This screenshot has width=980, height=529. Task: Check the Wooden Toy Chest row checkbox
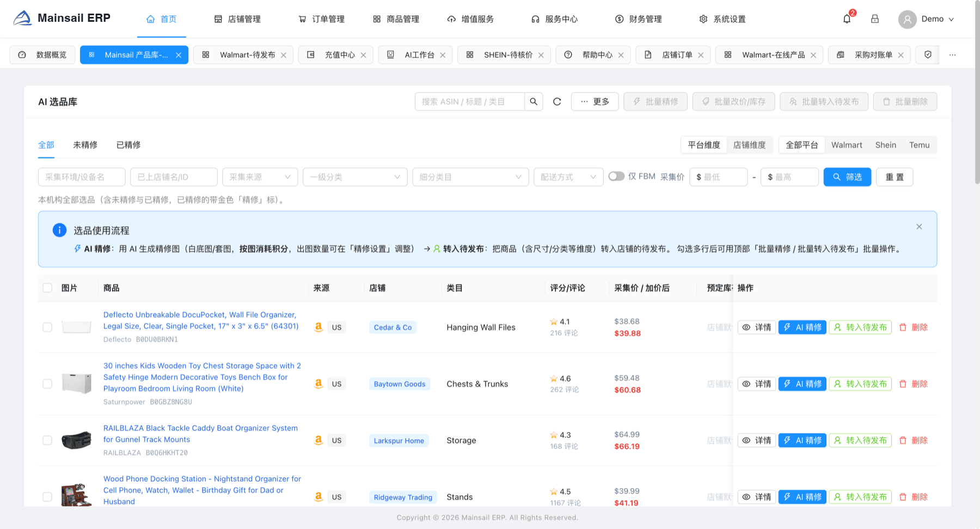click(47, 384)
